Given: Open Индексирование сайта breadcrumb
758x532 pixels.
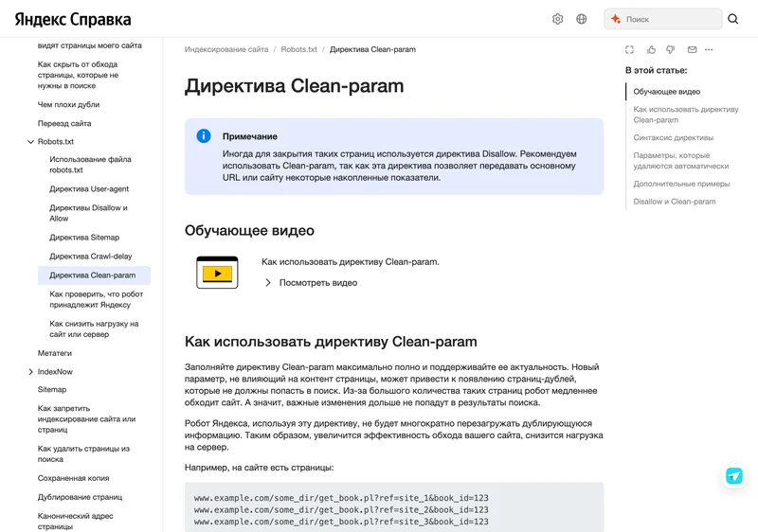Looking at the screenshot, I should 226,49.
